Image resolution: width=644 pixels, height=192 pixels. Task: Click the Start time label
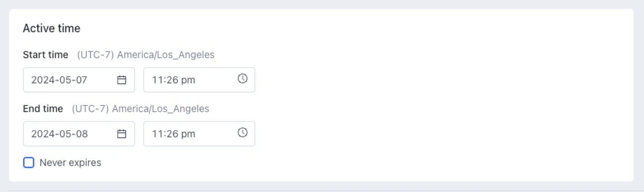tap(45, 55)
